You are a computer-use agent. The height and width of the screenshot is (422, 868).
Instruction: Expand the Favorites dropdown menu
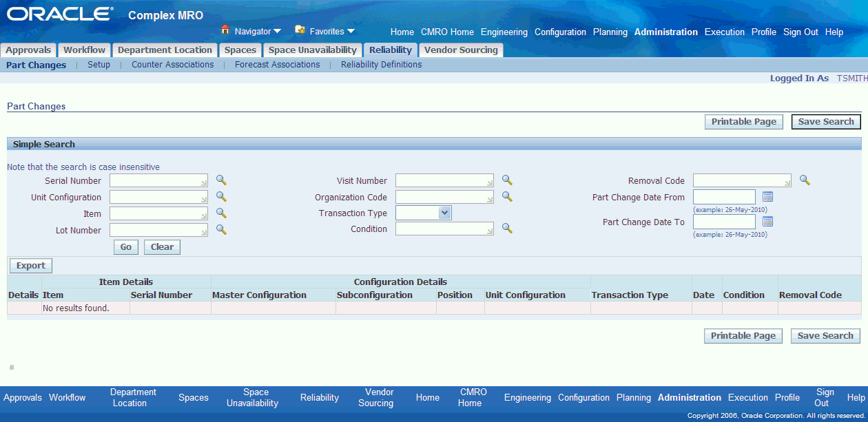(351, 31)
